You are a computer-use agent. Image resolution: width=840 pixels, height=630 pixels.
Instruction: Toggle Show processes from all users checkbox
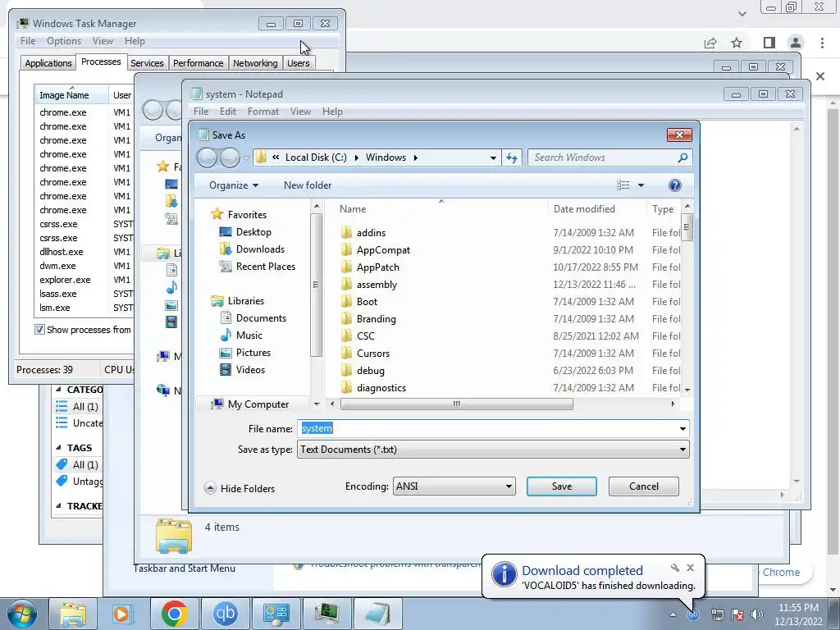coord(39,330)
